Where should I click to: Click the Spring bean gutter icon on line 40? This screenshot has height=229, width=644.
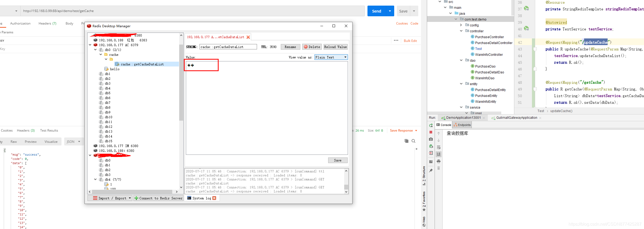526,29
